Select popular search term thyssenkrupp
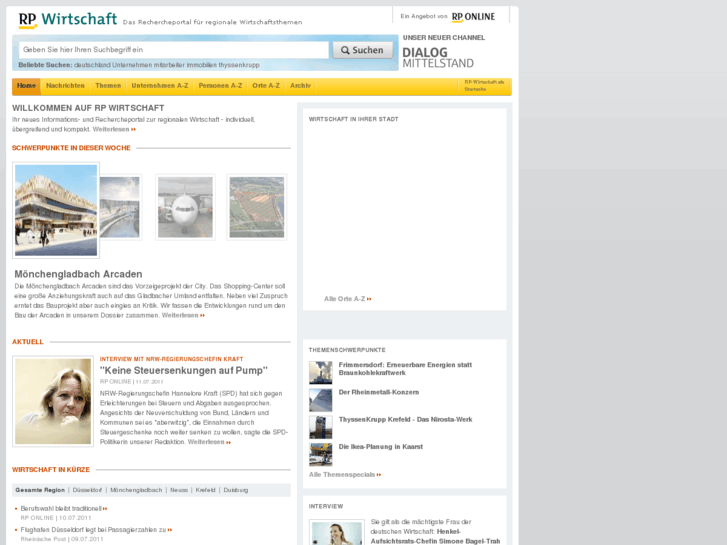The image size is (727, 545). 239,65
